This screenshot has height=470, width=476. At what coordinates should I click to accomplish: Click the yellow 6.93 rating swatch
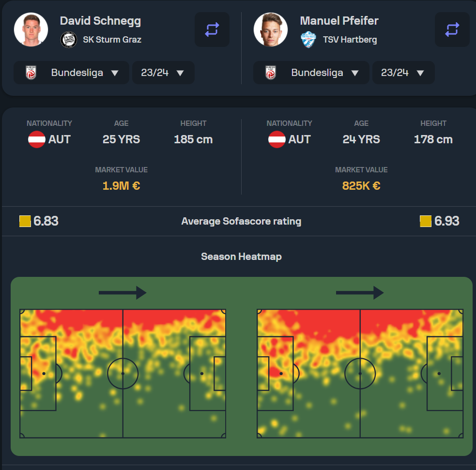[426, 221]
